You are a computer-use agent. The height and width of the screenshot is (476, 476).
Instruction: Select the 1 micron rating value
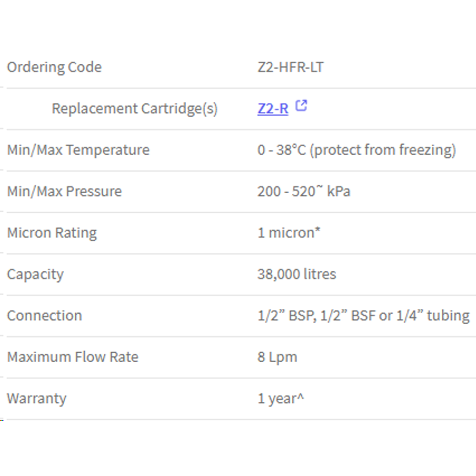click(x=289, y=233)
